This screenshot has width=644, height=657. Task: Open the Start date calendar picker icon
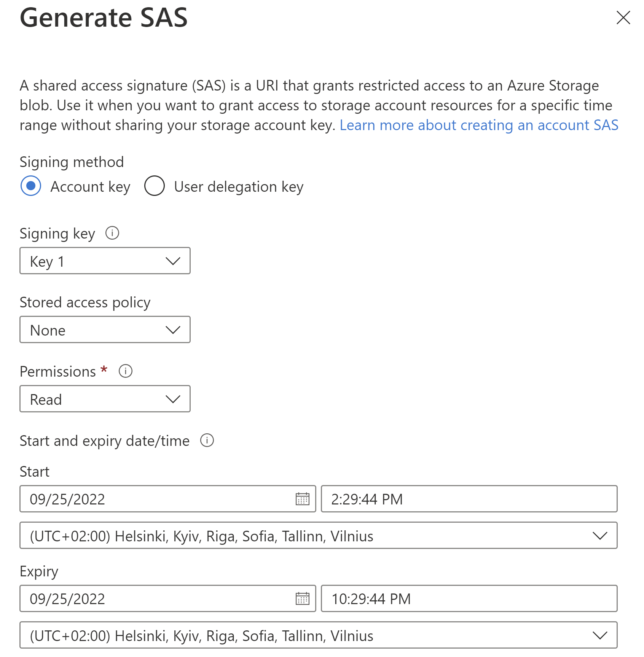pyautogui.click(x=303, y=499)
